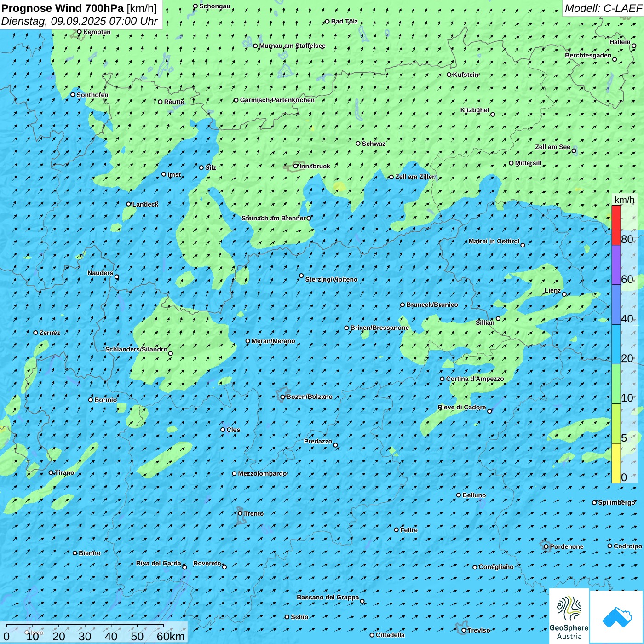Click the Tirano city label
This screenshot has height=644, width=644.
pyautogui.click(x=64, y=472)
